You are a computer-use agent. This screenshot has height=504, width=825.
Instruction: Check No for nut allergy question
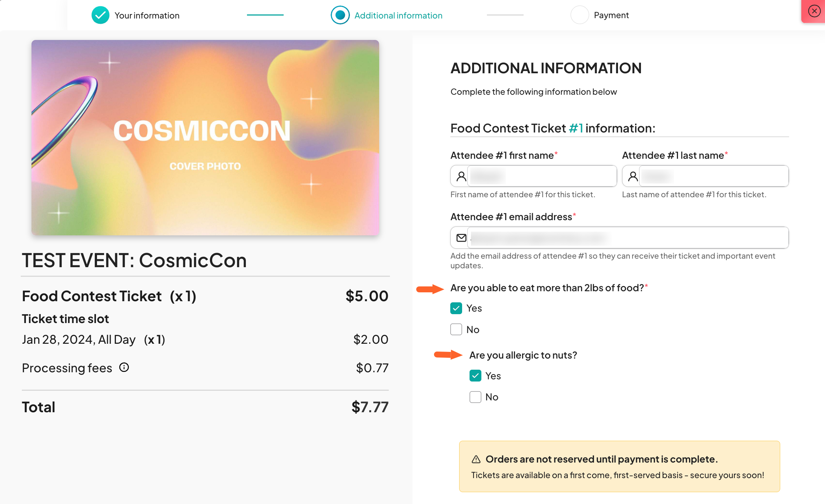click(x=475, y=397)
